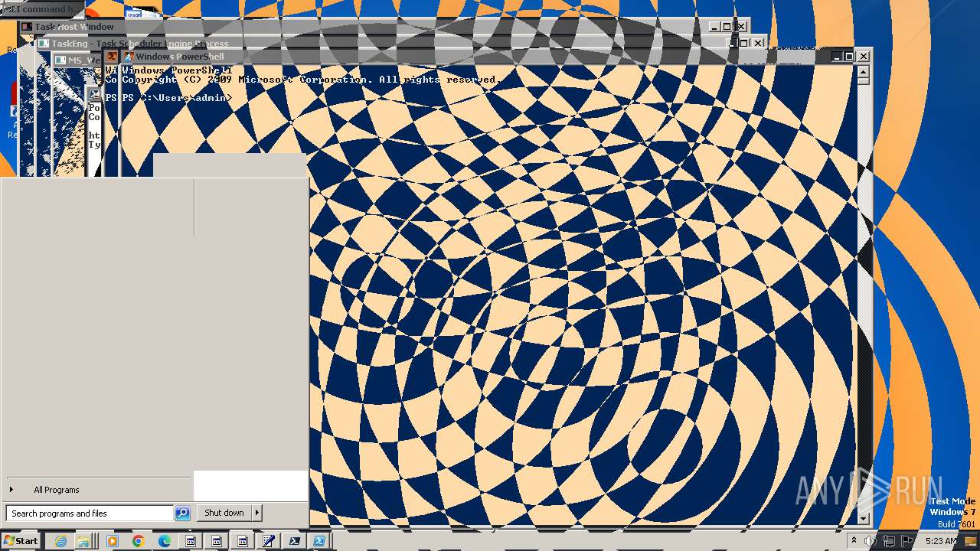
Task: Switch to the notepad-with-pen taskbar item
Action: click(269, 541)
